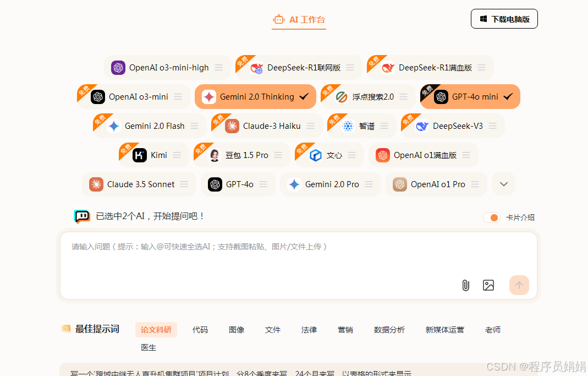This screenshot has width=588, height=376.
Task: Click the chat bubble icon beside 已选中2个AI
Action: pyautogui.click(x=82, y=216)
